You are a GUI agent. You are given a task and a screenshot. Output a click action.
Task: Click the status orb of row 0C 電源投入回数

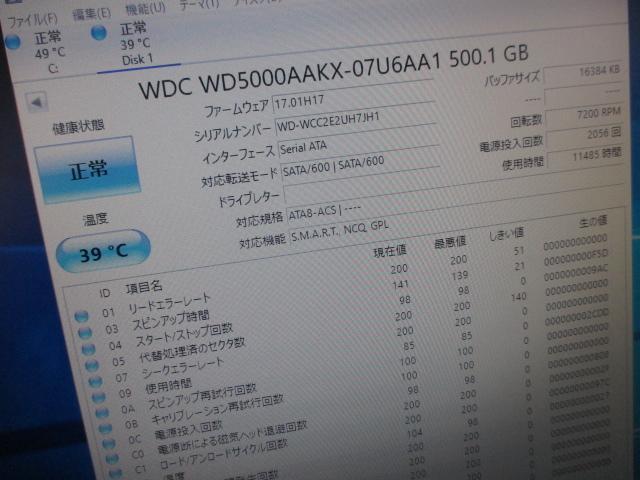point(109,444)
